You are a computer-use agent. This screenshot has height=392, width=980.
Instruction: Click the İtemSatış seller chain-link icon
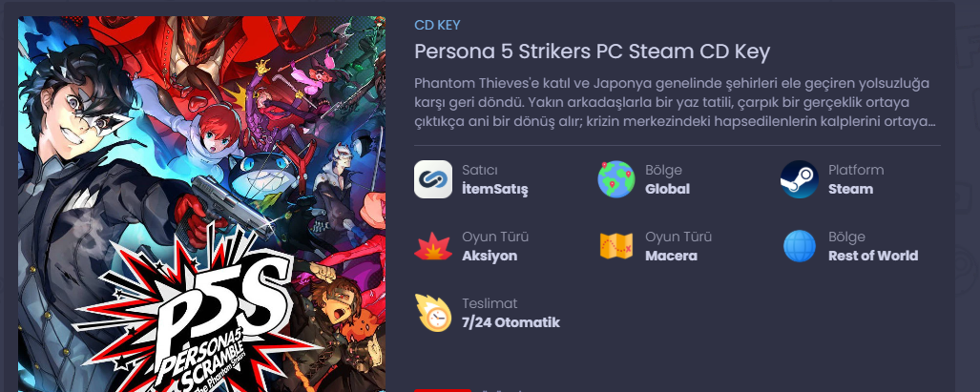[433, 179]
